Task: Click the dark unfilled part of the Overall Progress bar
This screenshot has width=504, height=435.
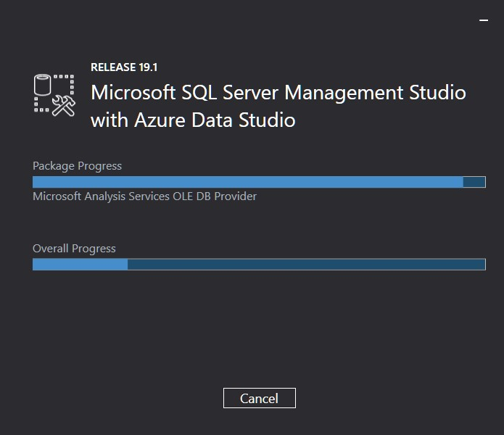Action: (306, 265)
